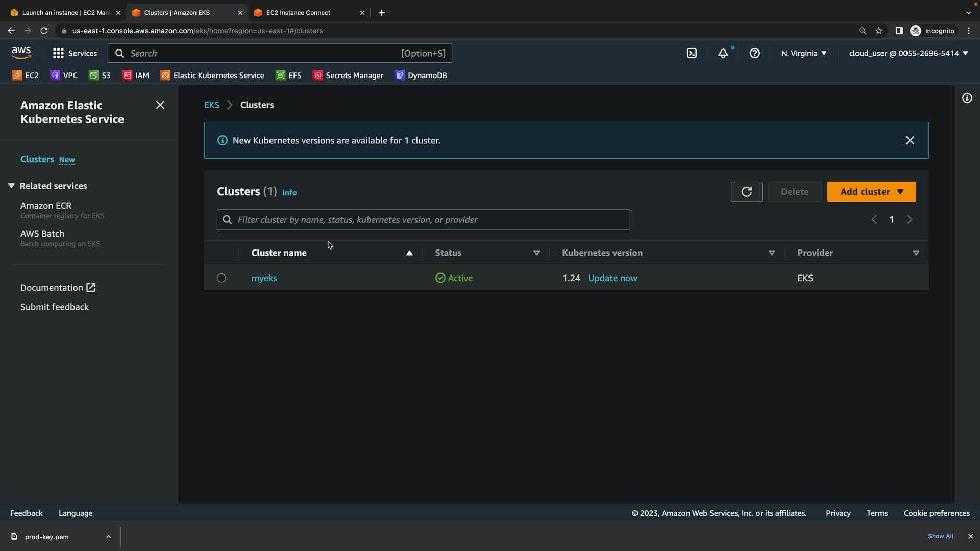Open the info panel icon at right edge

coord(967,98)
